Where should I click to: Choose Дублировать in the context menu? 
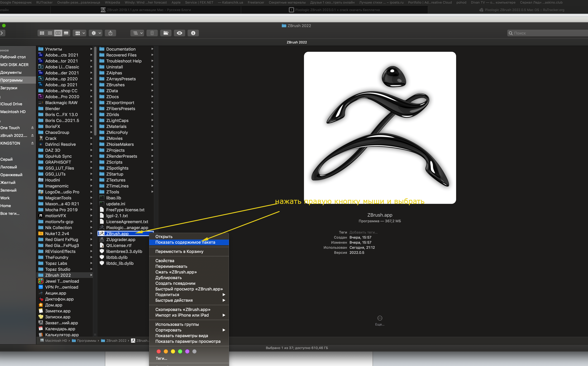189,278
